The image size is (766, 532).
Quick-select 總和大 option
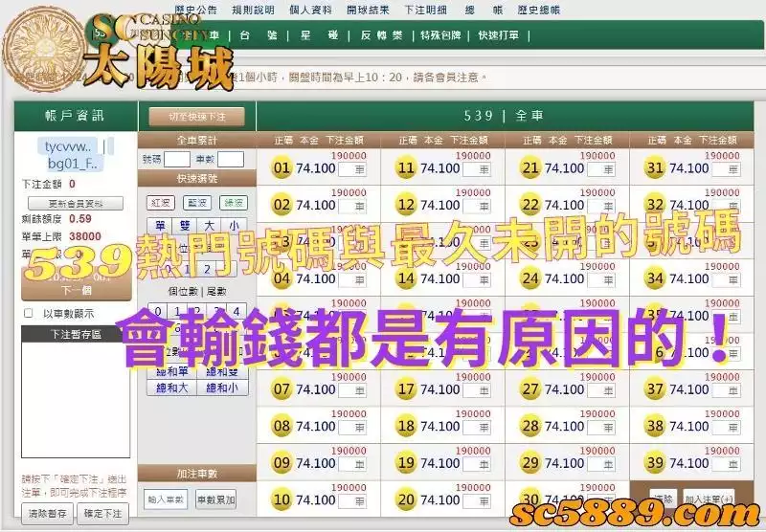pos(172,388)
